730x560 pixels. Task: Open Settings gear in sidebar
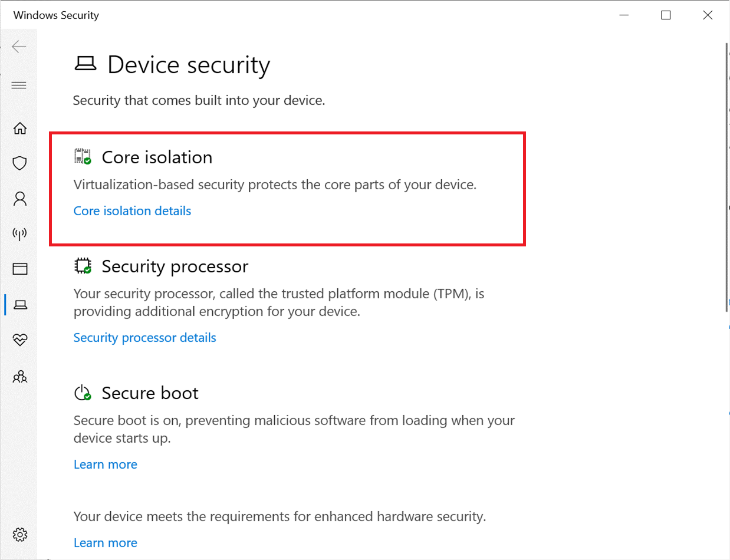pyautogui.click(x=20, y=535)
